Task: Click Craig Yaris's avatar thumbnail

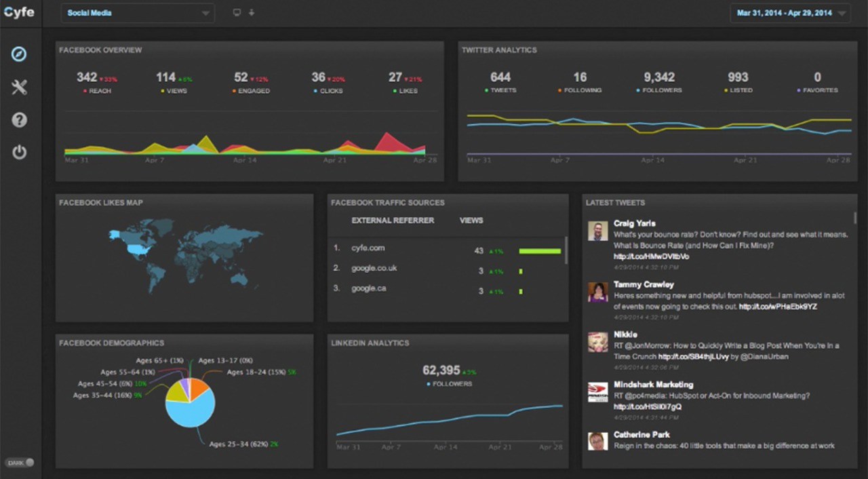Action: (x=597, y=231)
